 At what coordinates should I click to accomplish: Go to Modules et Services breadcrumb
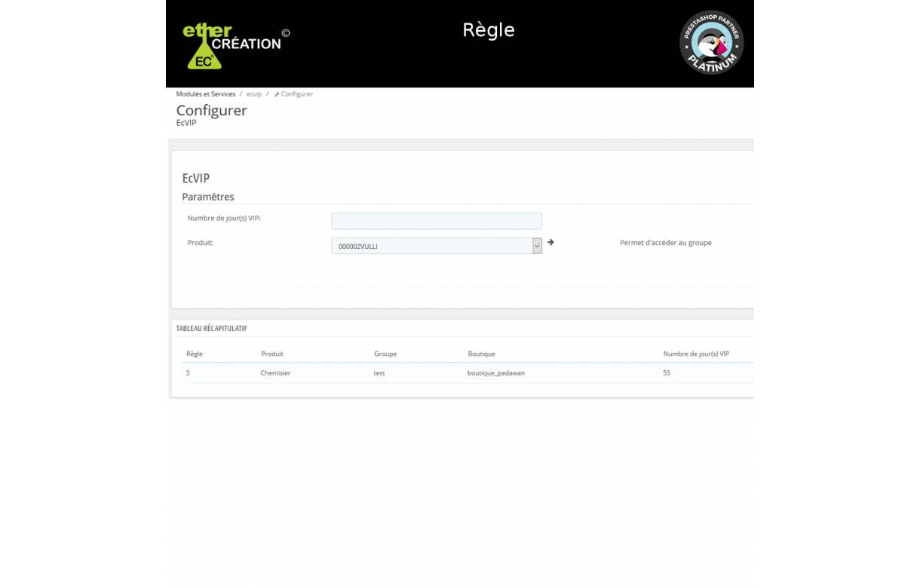click(x=205, y=94)
